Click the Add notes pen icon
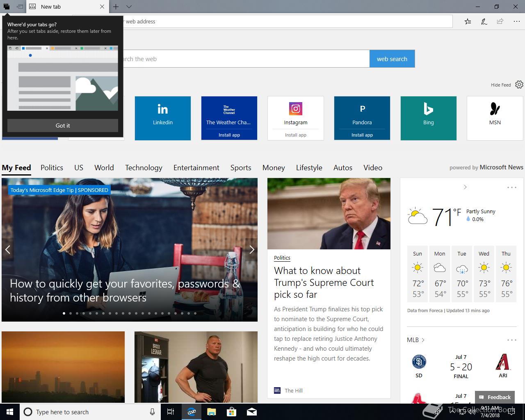This screenshot has width=525, height=420. point(484,21)
